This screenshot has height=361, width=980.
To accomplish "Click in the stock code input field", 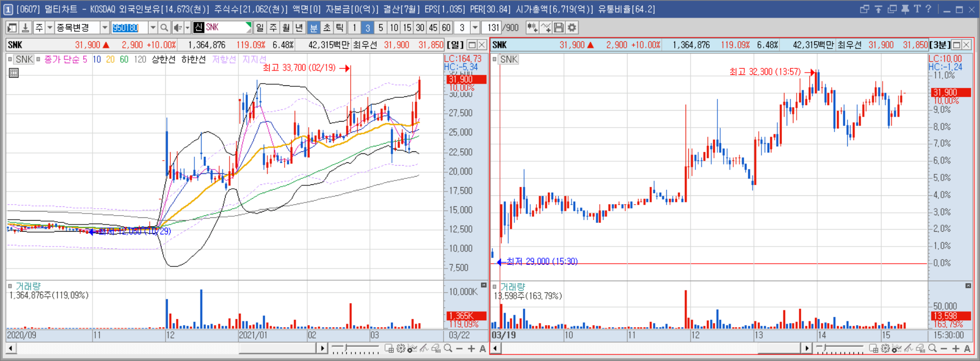I will (129, 28).
